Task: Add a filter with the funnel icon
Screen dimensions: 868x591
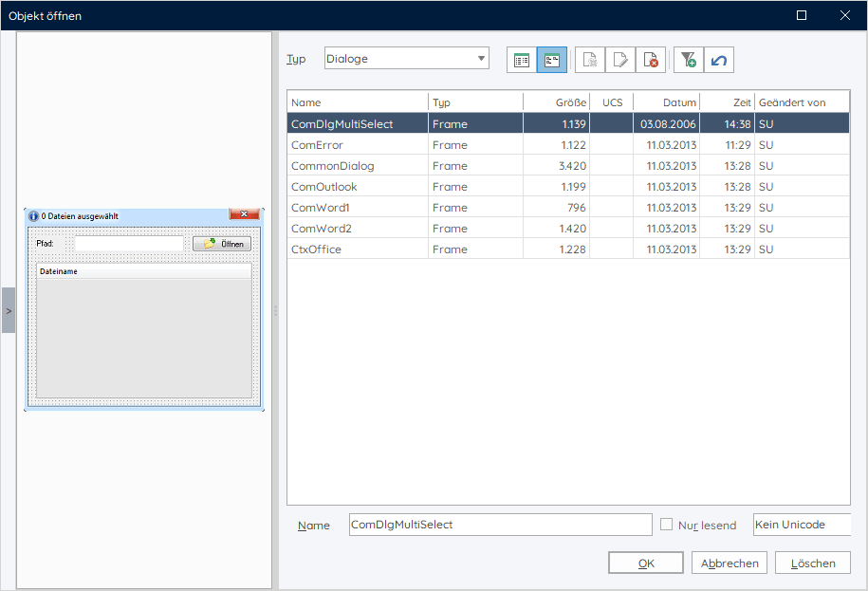Action: [x=689, y=60]
